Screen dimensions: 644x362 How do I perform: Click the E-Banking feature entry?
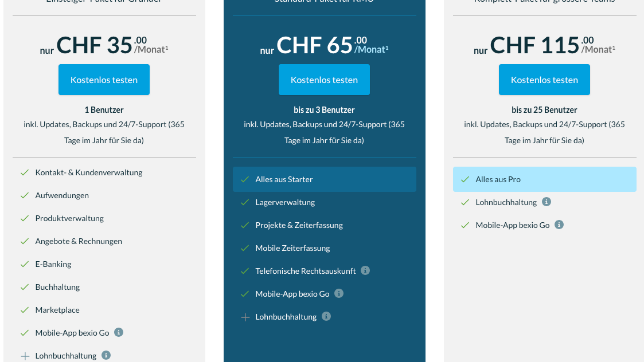coord(53,264)
